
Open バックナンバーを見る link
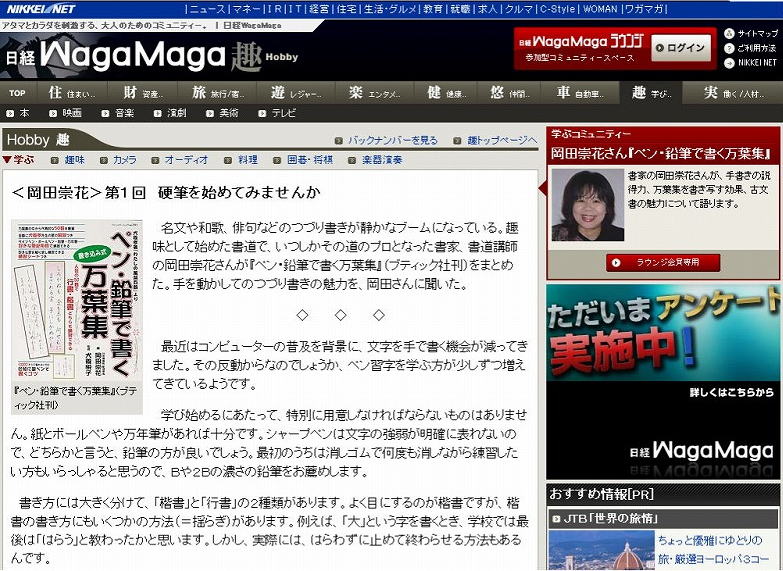point(392,141)
